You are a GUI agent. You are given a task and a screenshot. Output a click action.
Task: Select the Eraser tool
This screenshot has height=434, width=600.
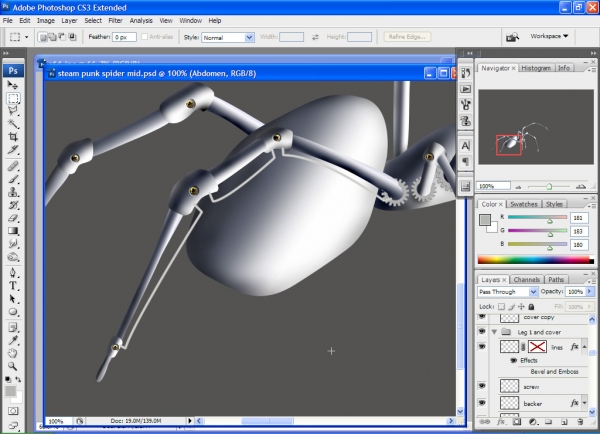click(x=13, y=218)
